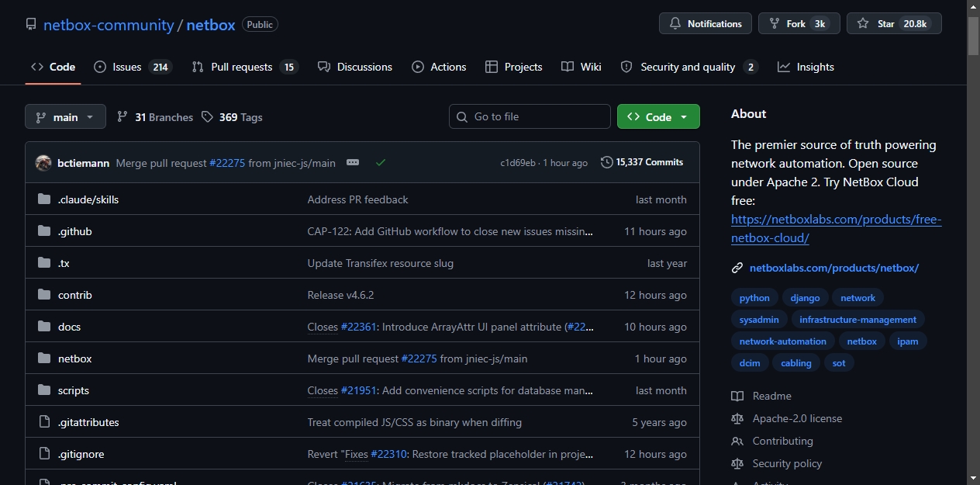Select the ipam topic tag
Viewport: 980px width, 485px height.
[x=907, y=341]
